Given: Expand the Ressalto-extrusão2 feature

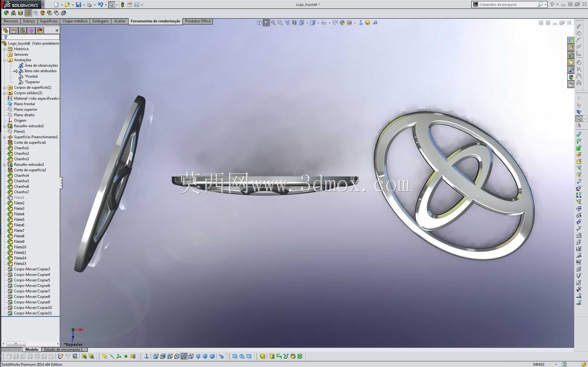Looking at the screenshot, I should pyautogui.click(x=5, y=165).
